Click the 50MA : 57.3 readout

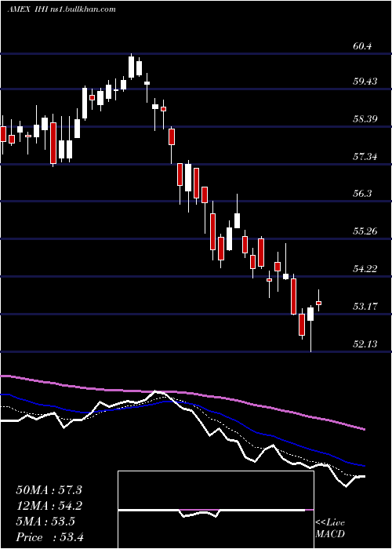point(49,490)
